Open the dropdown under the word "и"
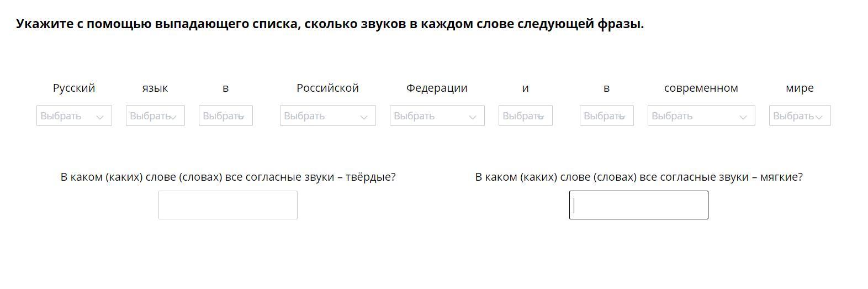Viewport: 868px width, 289px height. (525, 116)
